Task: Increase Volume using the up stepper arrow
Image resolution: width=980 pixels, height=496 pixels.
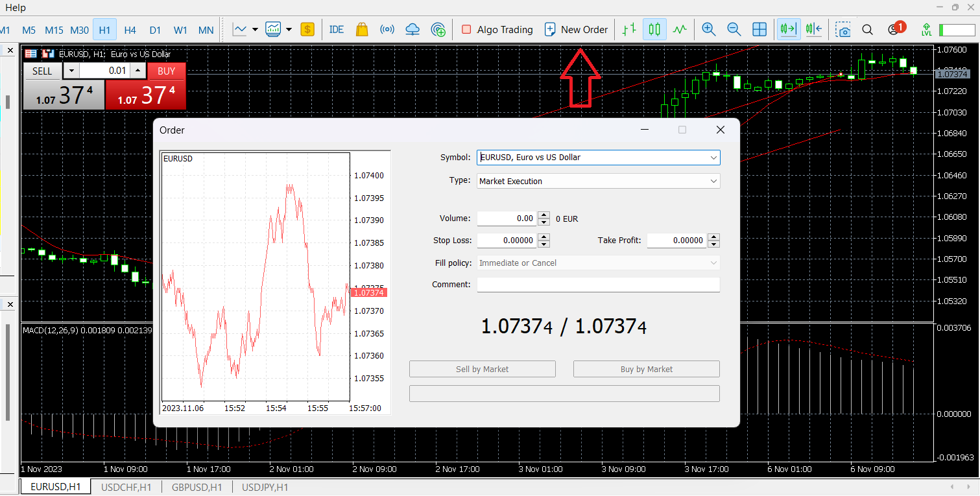Action: click(544, 216)
